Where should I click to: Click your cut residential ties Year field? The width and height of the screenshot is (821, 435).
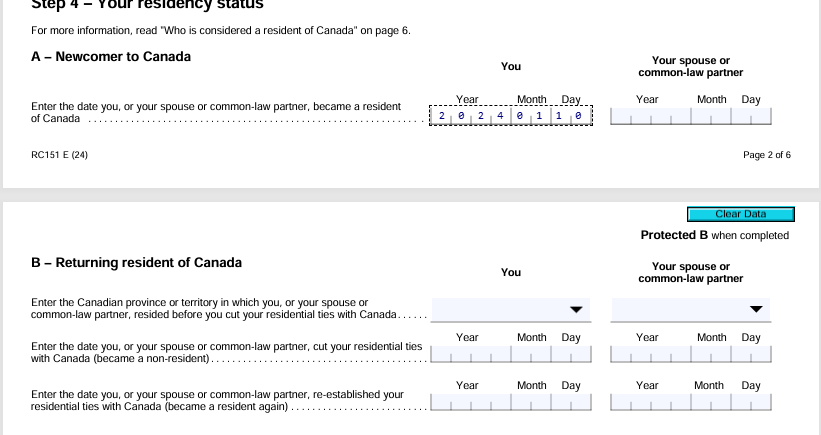pos(468,355)
